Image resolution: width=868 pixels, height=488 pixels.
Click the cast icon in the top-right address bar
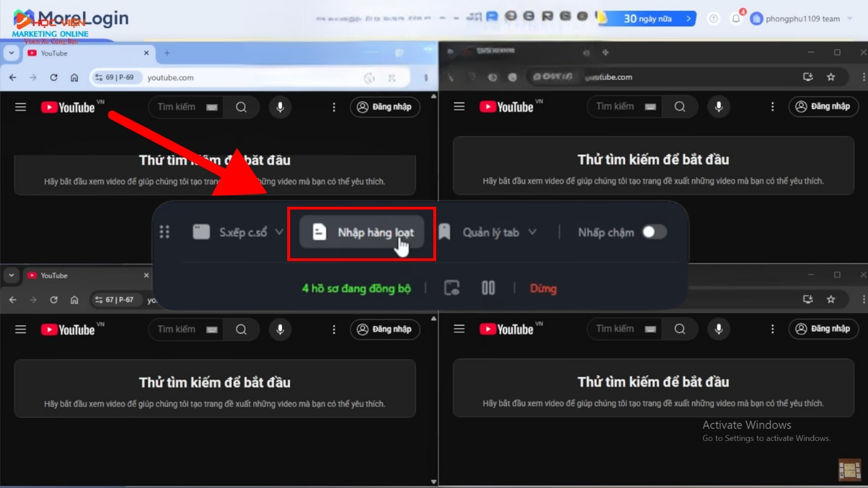tap(807, 77)
